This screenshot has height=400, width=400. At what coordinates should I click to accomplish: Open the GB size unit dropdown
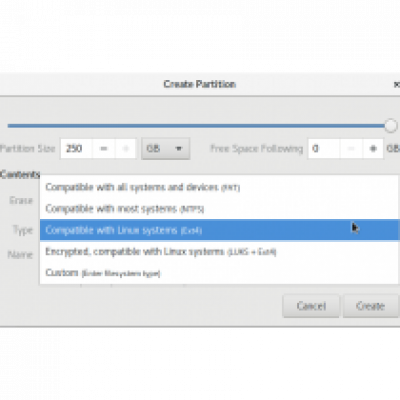point(166,148)
